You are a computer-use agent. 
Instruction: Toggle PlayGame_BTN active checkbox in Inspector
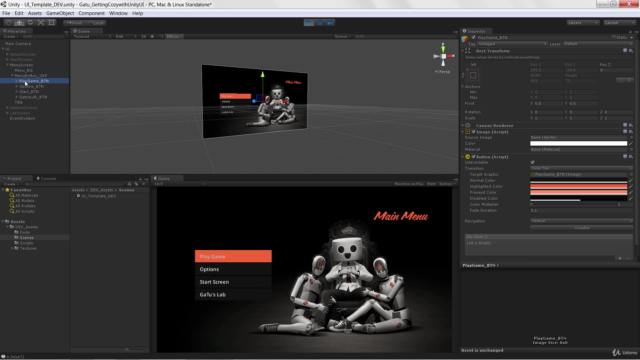click(x=473, y=38)
